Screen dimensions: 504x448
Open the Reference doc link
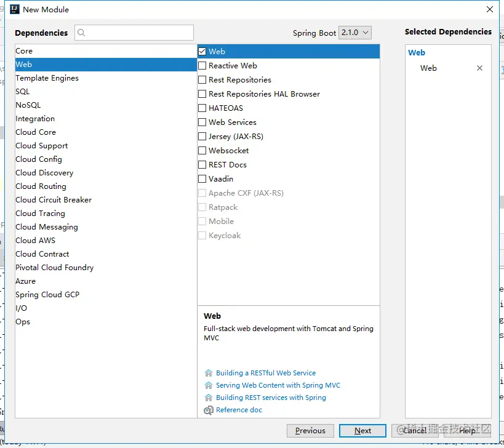tap(239, 410)
